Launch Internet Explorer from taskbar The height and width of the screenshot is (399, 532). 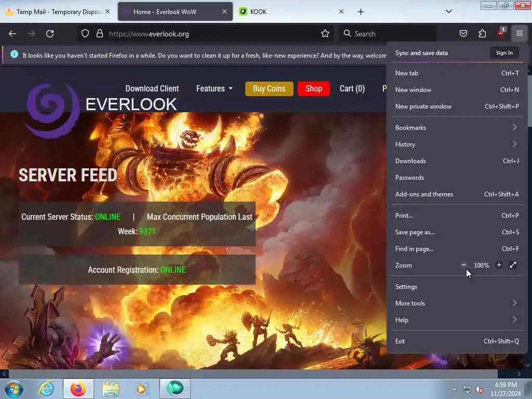(46, 389)
